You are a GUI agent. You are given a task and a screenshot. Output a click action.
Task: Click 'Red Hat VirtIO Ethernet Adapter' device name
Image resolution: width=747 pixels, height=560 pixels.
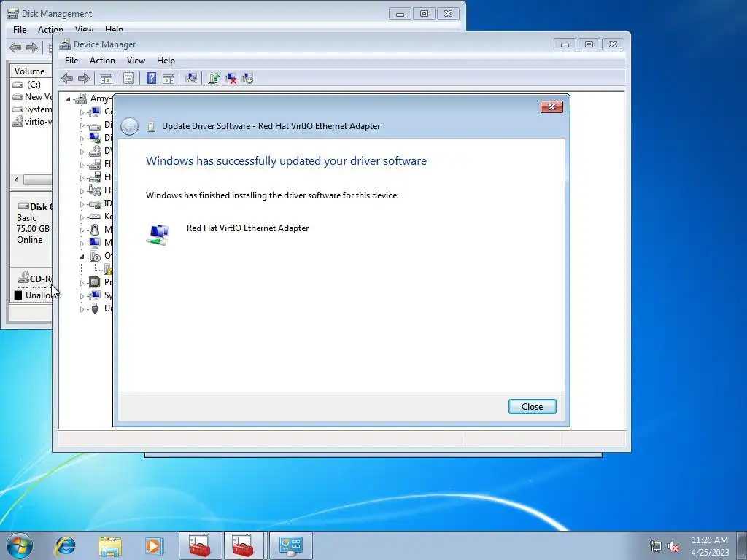click(x=248, y=228)
